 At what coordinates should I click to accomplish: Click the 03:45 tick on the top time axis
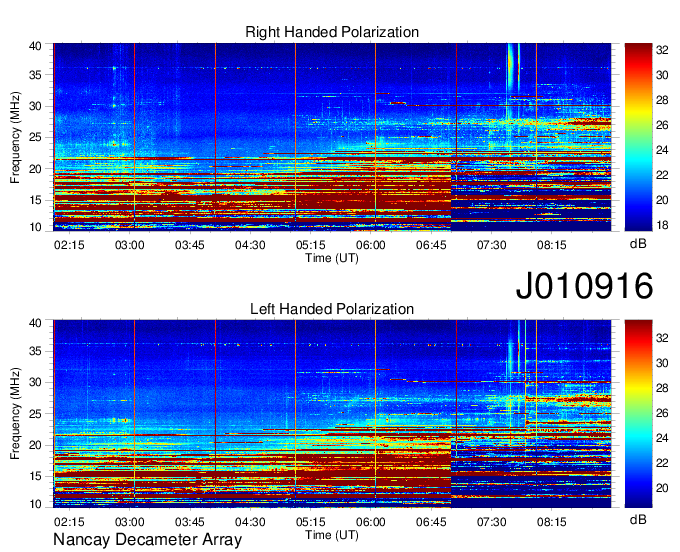[190, 245]
